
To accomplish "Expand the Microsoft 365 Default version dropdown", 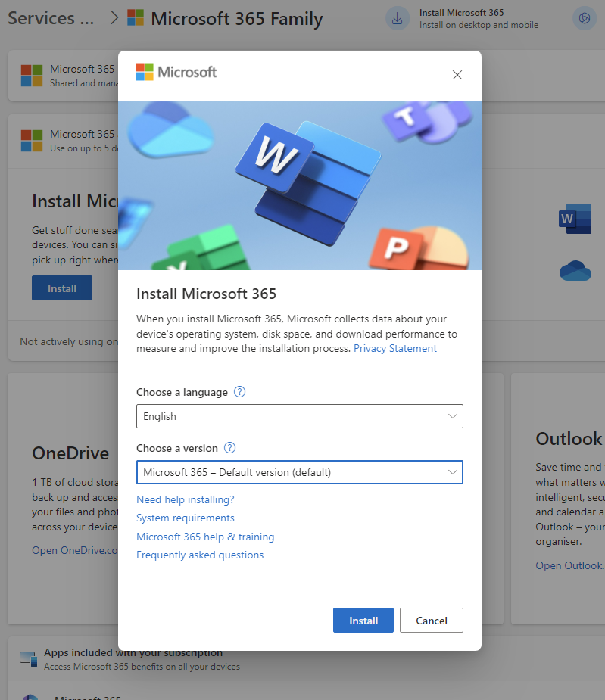I will [x=299, y=472].
